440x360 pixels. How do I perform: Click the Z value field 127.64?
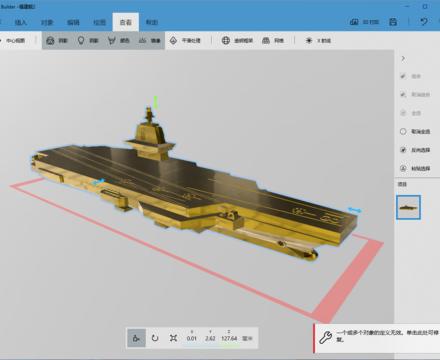229,338
